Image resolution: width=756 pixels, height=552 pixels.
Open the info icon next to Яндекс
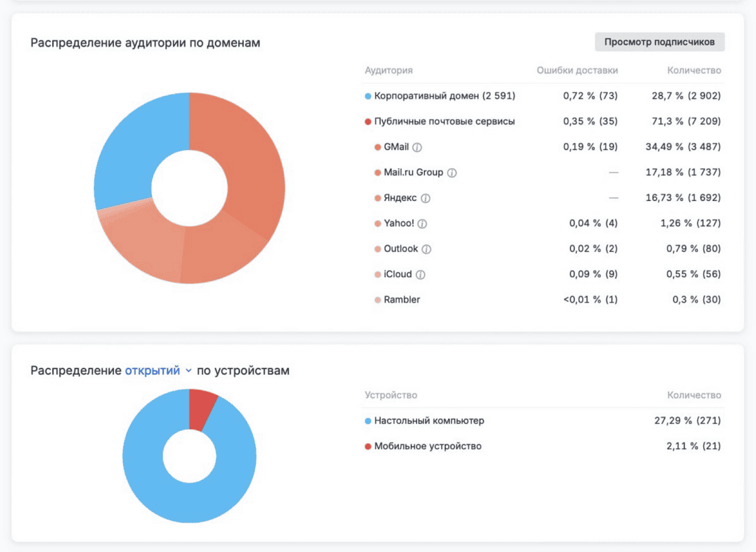[425, 198]
